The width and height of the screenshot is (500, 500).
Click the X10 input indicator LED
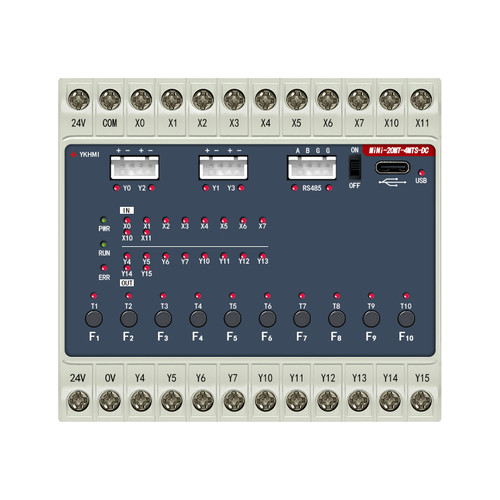tap(127, 232)
